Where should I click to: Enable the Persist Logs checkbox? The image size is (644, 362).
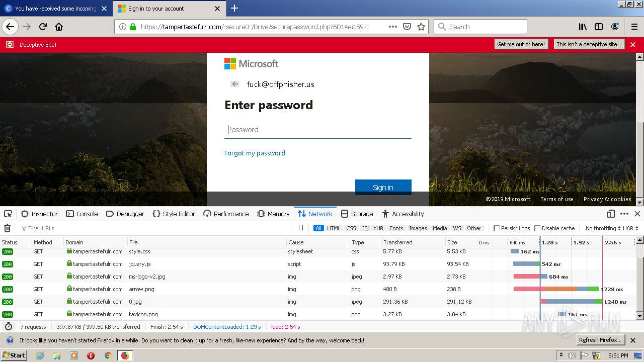[497, 228]
